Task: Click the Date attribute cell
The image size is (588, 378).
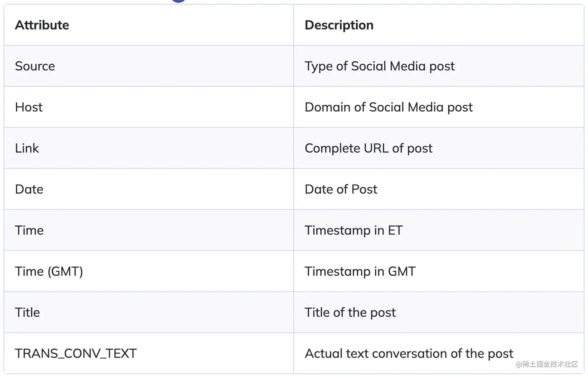Action: tap(29, 189)
